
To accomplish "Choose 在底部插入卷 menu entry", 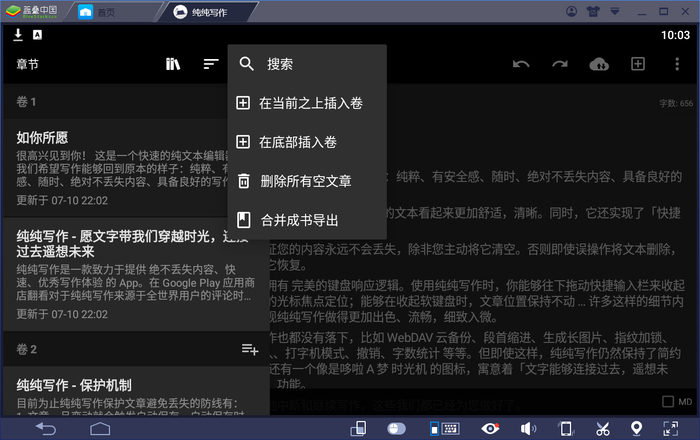I will tap(307, 142).
